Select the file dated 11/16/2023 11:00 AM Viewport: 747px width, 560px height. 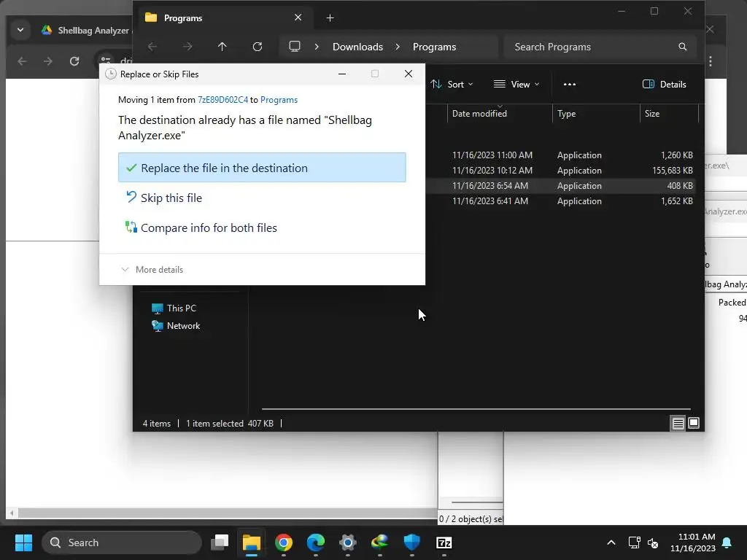pos(561,155)
